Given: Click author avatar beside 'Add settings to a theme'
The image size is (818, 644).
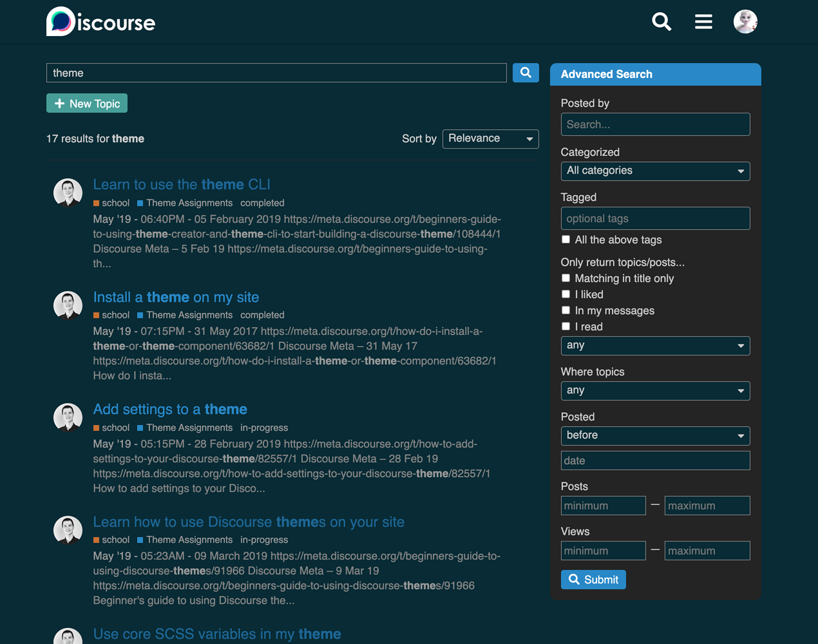Looking at the screenshot, I should pyautogui.click(x=68, y=417).
